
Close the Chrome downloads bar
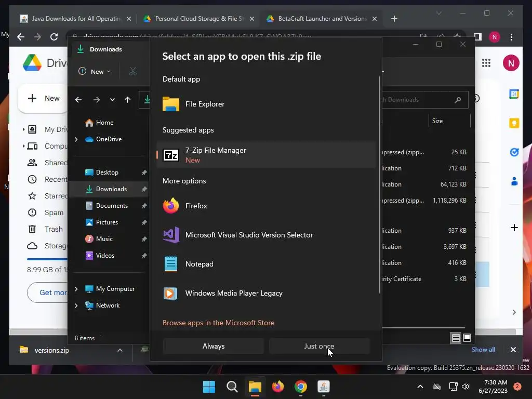[x=513, y=350]
